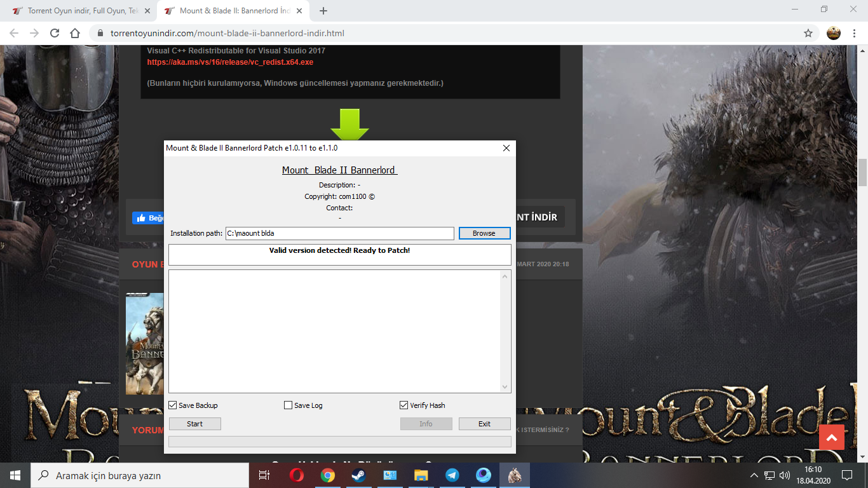Open a new browser tab
868x488 pixels.
coord(323,11)
